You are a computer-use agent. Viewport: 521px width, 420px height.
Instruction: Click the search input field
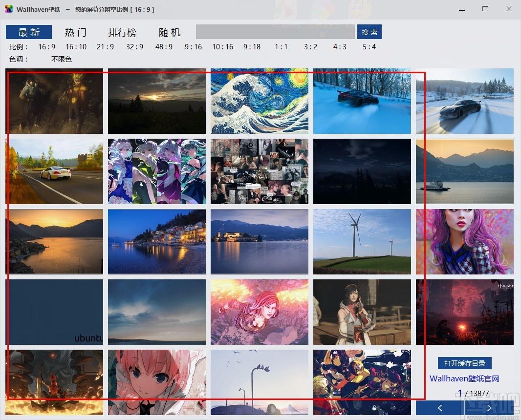click(275, 32)
